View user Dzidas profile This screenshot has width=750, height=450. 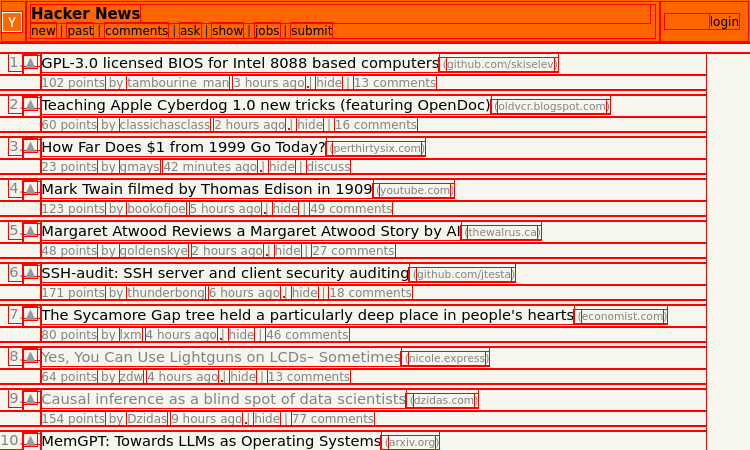[147, 419]
